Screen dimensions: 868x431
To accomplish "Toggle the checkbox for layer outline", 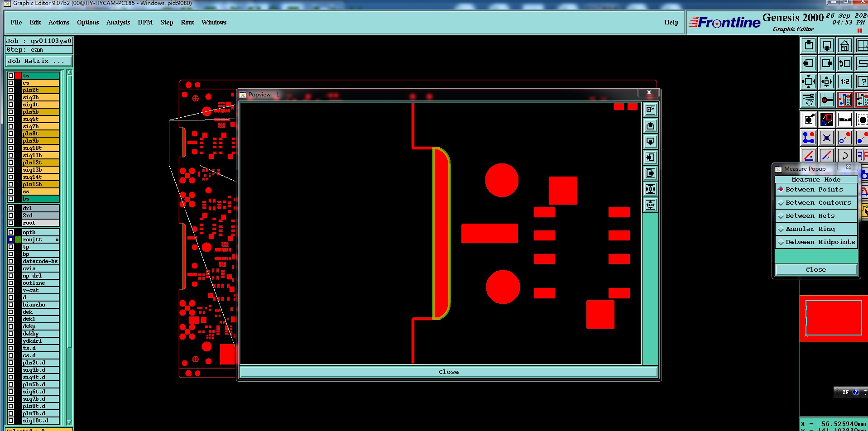I will (11, 283).
